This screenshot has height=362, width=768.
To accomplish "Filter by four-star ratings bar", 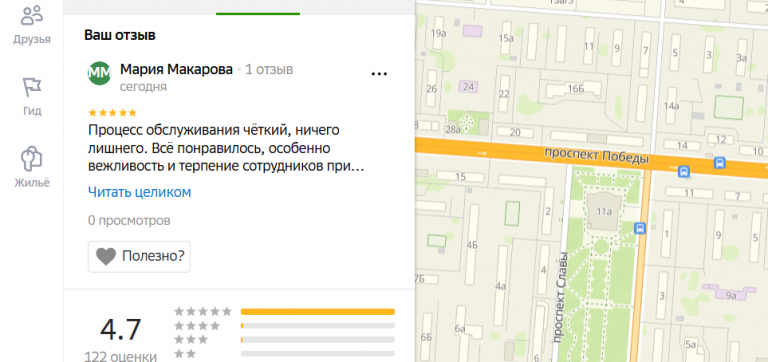I will (x=317, y=326).
